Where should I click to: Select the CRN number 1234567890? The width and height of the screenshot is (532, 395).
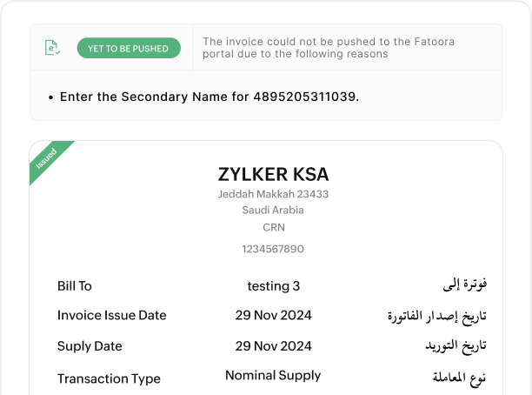273,249
